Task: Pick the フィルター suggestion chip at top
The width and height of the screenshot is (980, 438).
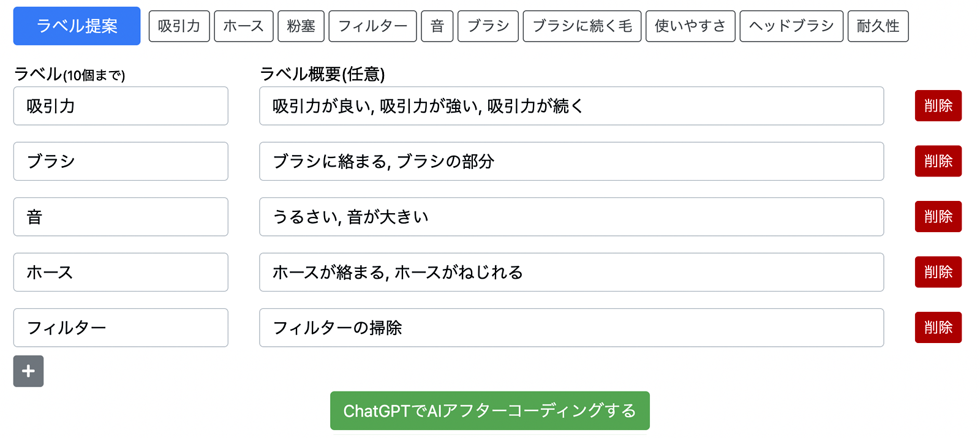Action: [372, 26]
